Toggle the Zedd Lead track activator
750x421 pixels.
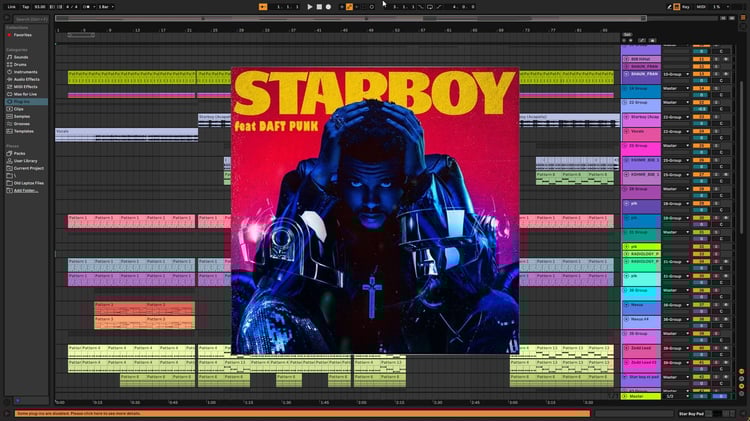(x=701, y=348)
